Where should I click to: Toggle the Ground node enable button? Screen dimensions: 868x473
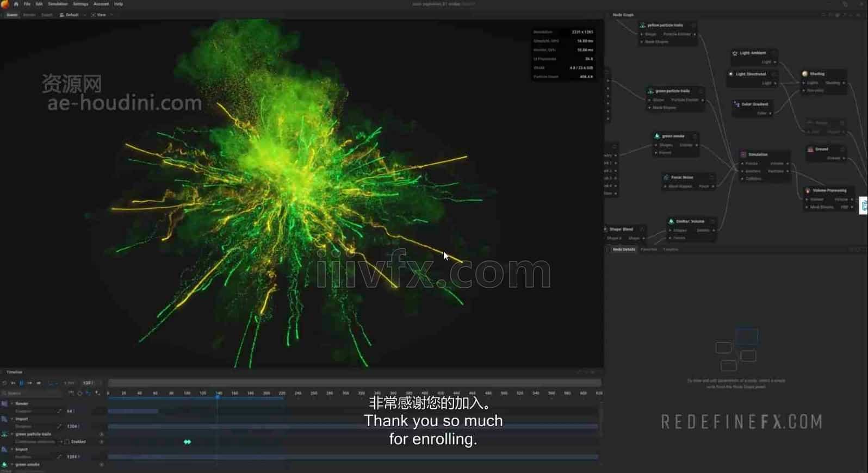coord(842,149)
